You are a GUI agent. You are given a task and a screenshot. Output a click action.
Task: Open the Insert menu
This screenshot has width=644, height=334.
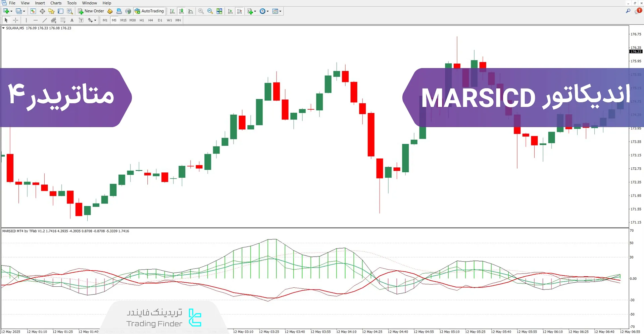click(x=40, y=3)
